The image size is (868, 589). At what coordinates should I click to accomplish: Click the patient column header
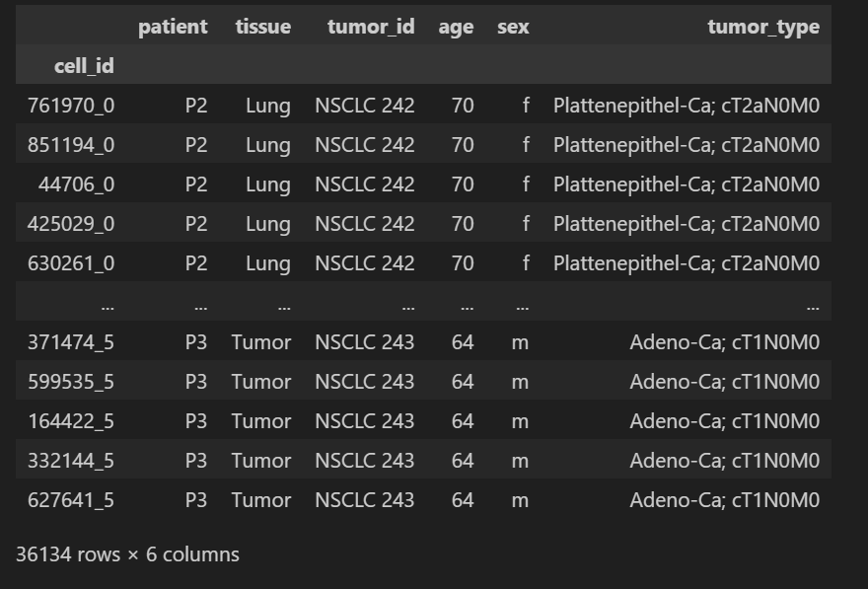(x=173, y=27)
